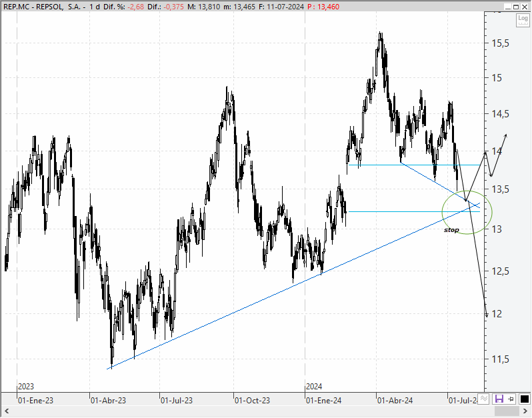Click the 'P: 13,460' price value in the title

323,7
